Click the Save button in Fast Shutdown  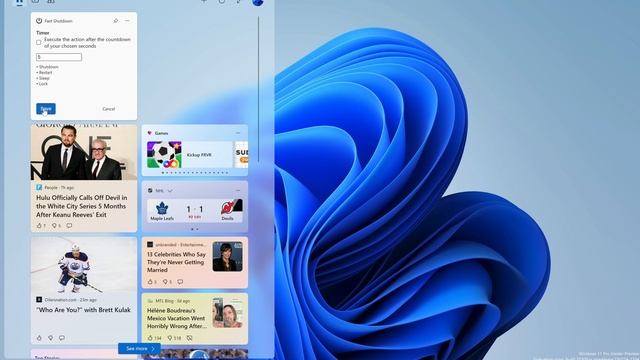(46, 109)
